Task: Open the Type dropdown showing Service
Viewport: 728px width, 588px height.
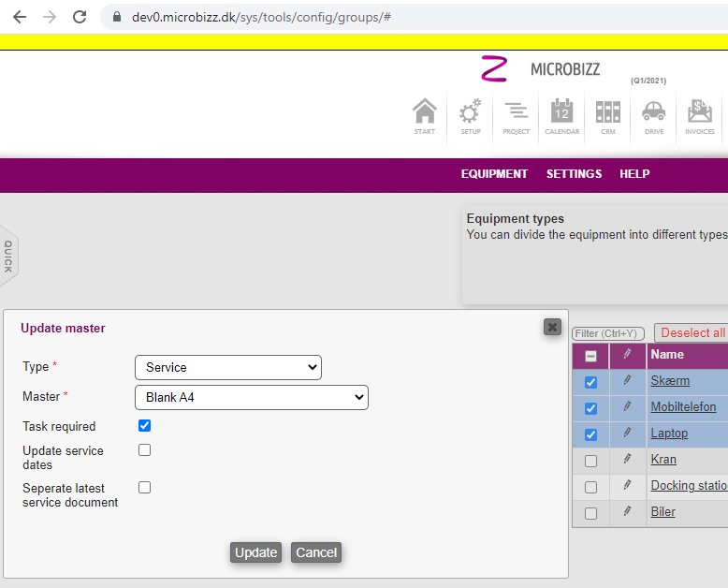Action: point(228,368)
